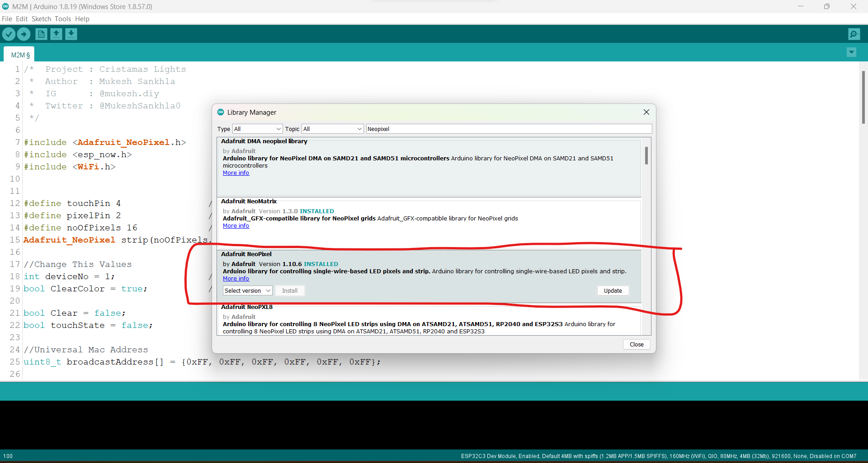Click the Library Manager window icon
The image size is (868, 463).
[221, 112]
